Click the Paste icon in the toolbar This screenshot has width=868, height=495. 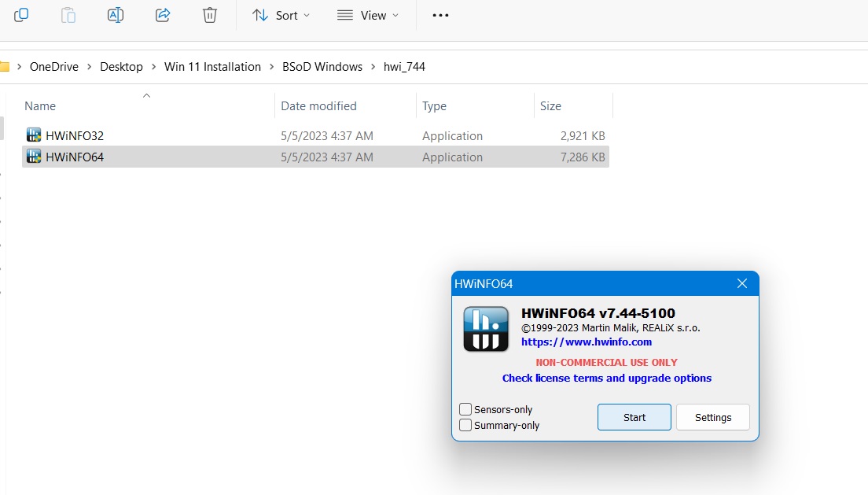pyautogui.click(x=68, y=14)
